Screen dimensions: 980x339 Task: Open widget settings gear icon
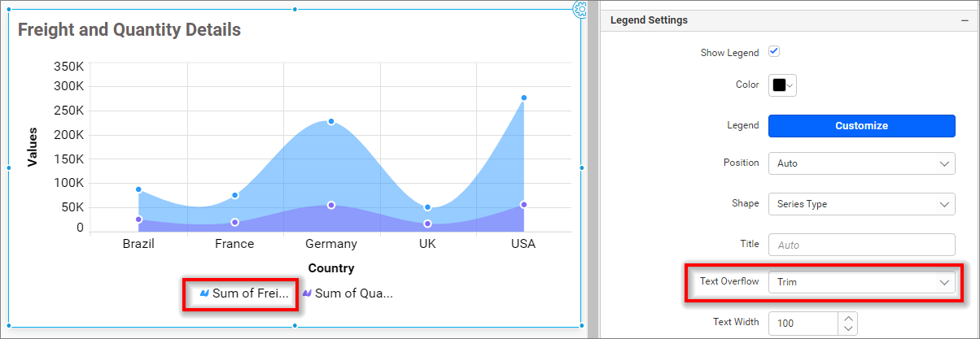581,9
